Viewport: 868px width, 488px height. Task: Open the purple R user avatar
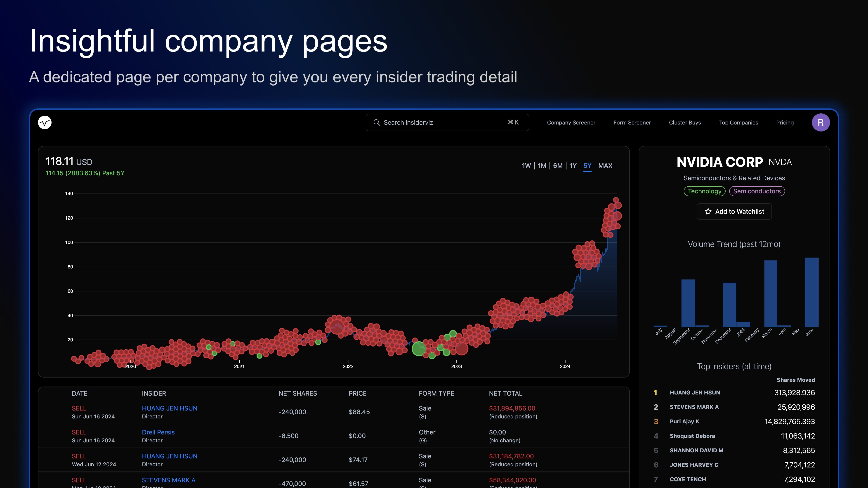tap(821, 123)
